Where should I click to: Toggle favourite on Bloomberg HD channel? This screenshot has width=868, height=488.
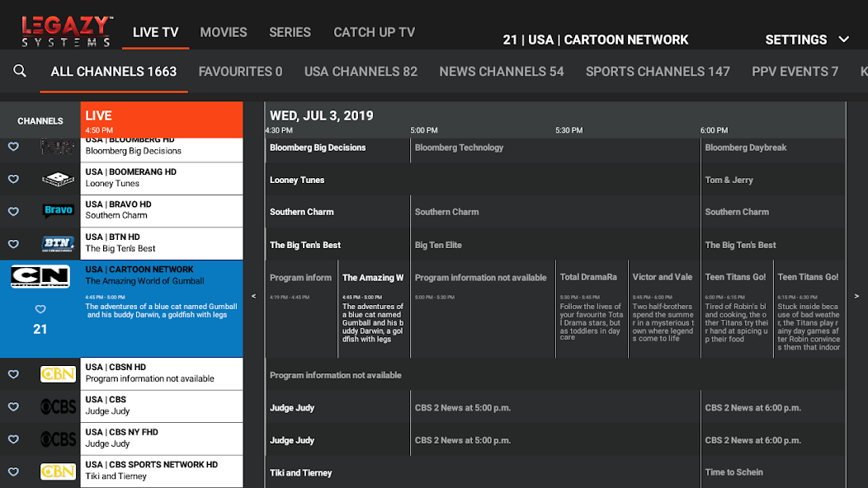click(x=13, y=146)
